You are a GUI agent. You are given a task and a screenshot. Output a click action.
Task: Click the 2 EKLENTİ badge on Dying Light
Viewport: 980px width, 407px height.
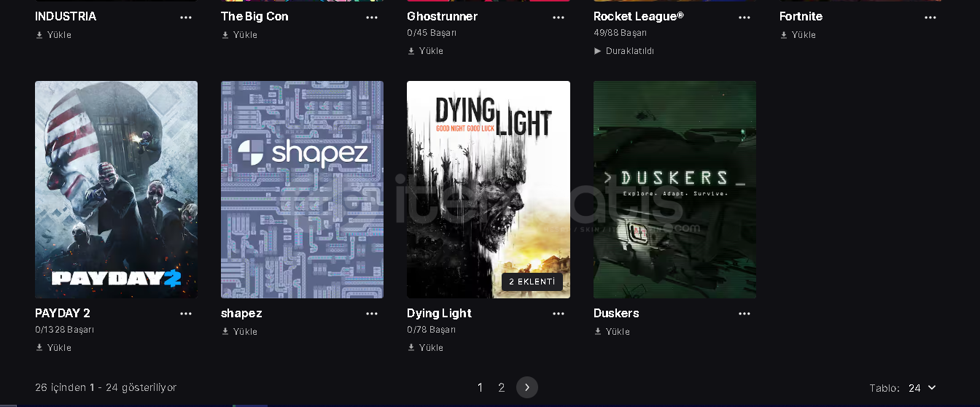(532, 282)
